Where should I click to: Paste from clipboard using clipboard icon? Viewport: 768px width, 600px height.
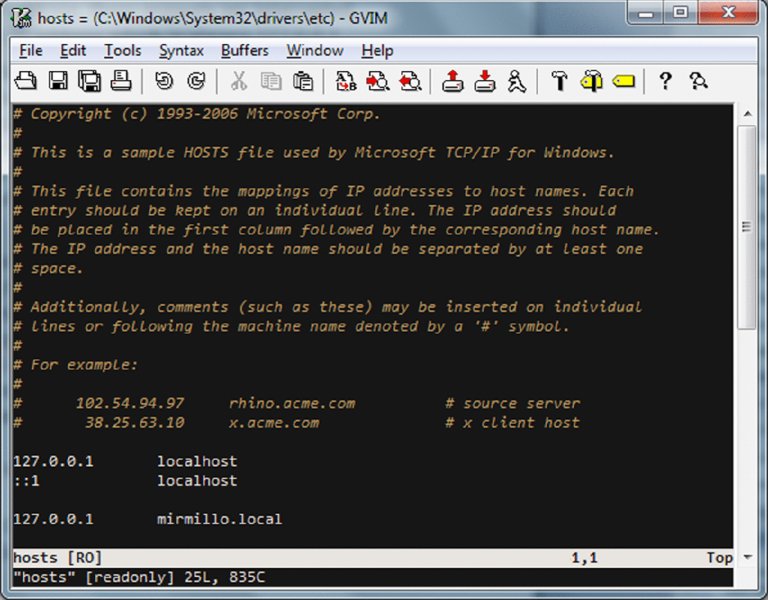tap(303, 81)
